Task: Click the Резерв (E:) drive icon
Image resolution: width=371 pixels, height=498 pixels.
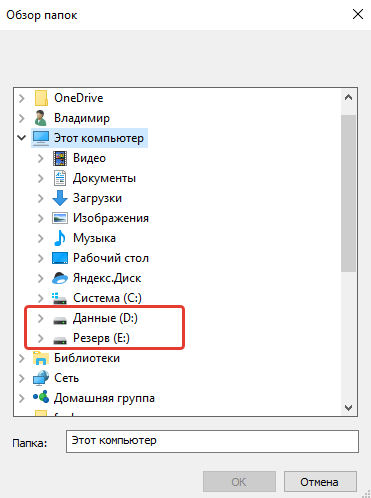Action: pyautogui.click(x=60, y=340)
